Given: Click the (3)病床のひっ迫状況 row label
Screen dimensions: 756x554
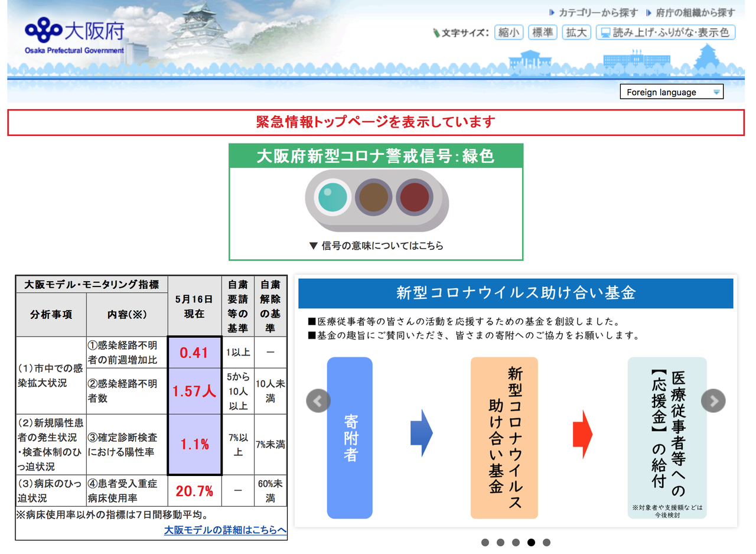Looking at the screenshot, I should tap(51, 491).
